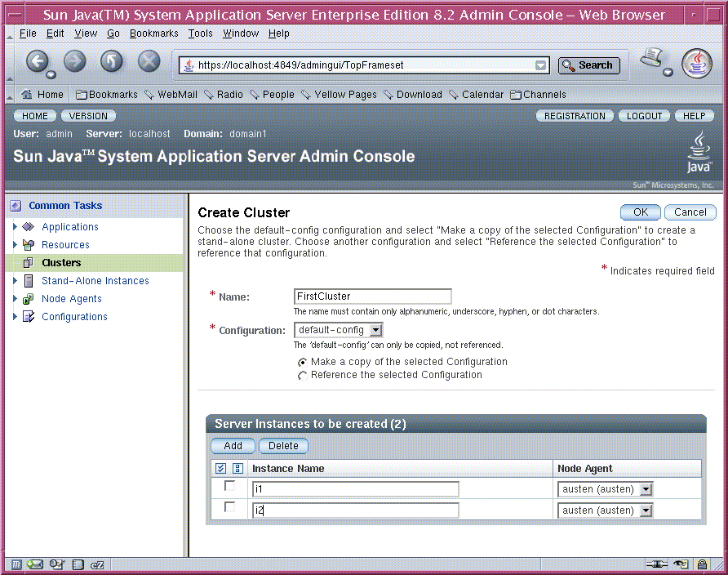Click the Clusters tree icon
The width and height of the screenshot is (728, 575).
pos(29,263)
